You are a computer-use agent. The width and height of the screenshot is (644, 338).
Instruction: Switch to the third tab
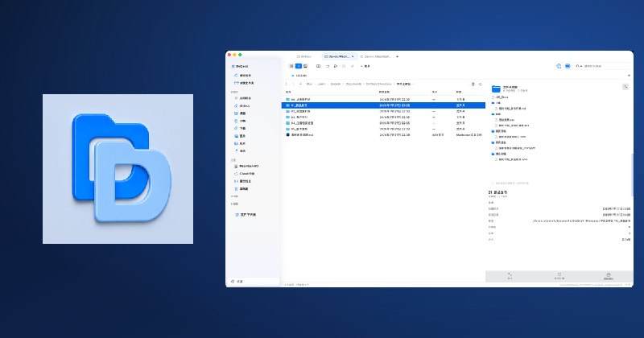click(x=375, y=56)
